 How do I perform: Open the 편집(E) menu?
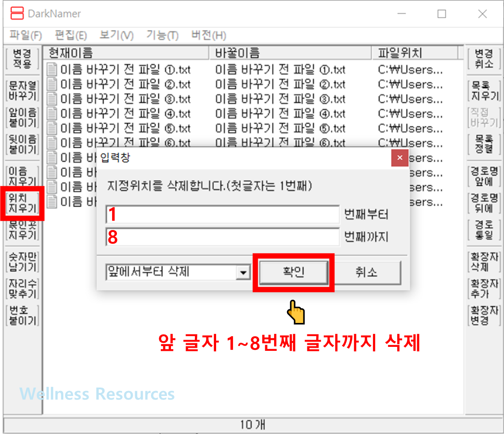[x=71, y=35]
